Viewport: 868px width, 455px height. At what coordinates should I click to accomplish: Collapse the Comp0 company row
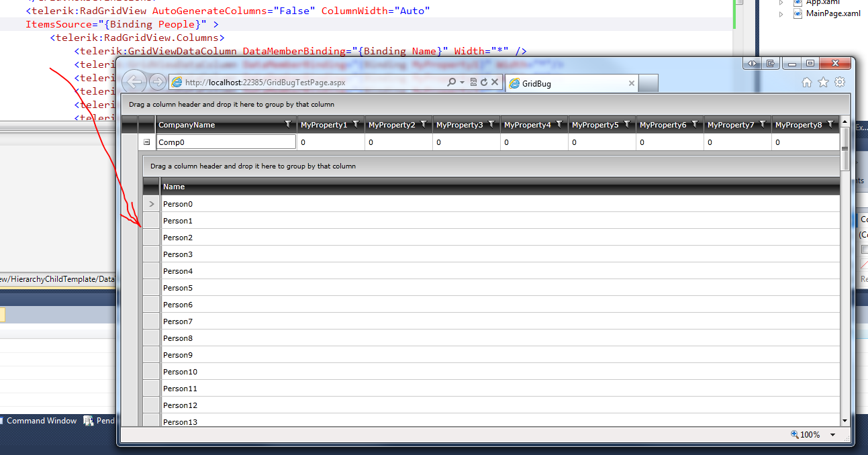click(x=147, y=142)
